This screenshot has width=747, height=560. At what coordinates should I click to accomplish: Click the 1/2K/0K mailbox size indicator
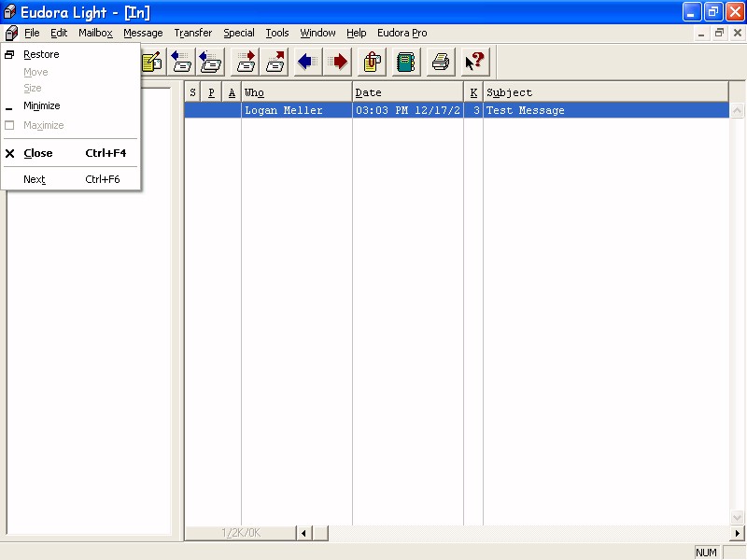coord(241,533)
